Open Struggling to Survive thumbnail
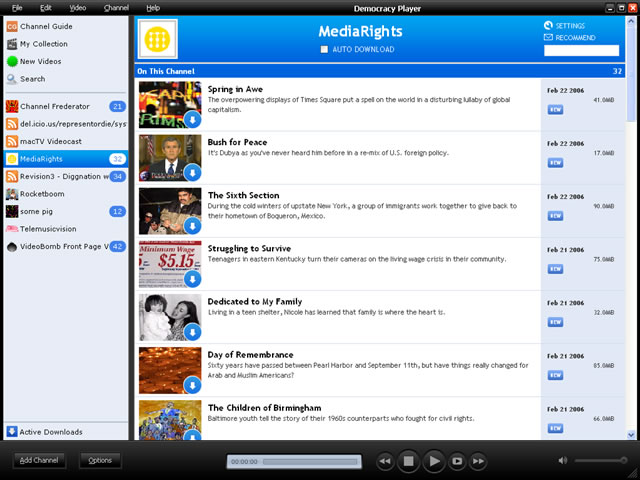 [170, 264]
